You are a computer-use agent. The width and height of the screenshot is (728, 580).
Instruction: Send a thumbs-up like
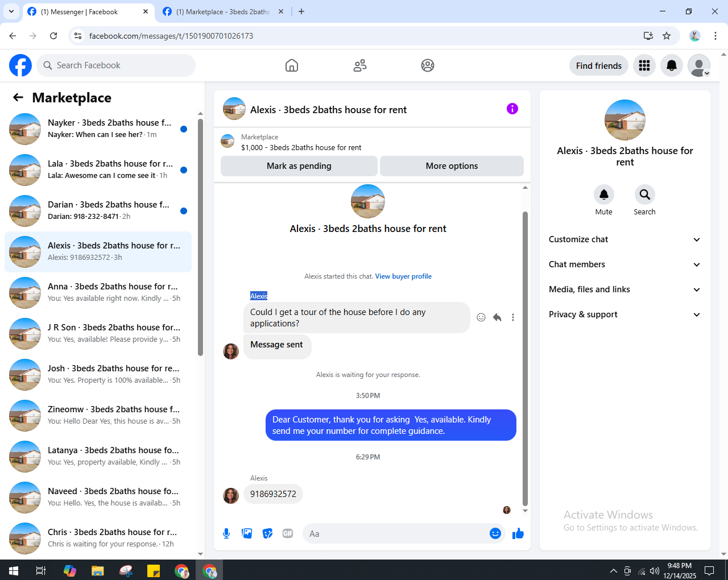coord(518,533)
